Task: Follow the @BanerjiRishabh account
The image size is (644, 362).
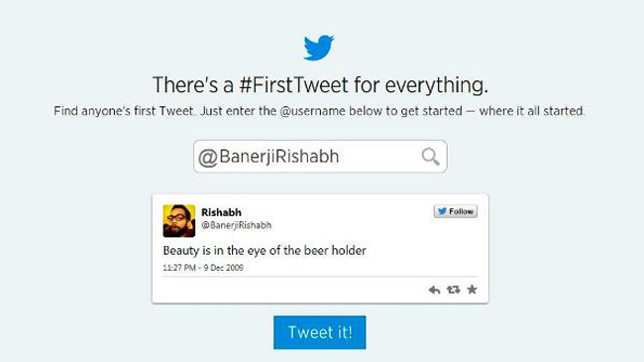Action: (x=456, y=211)
